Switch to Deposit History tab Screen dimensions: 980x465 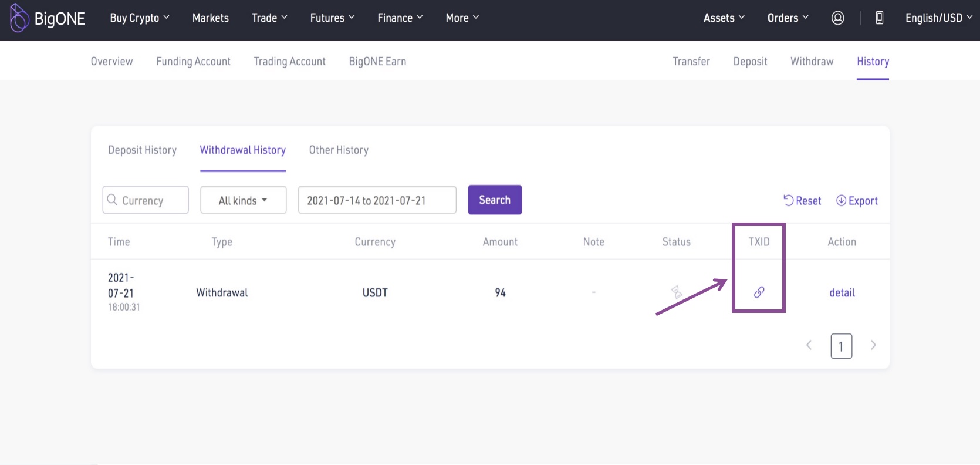coord(142,150)
